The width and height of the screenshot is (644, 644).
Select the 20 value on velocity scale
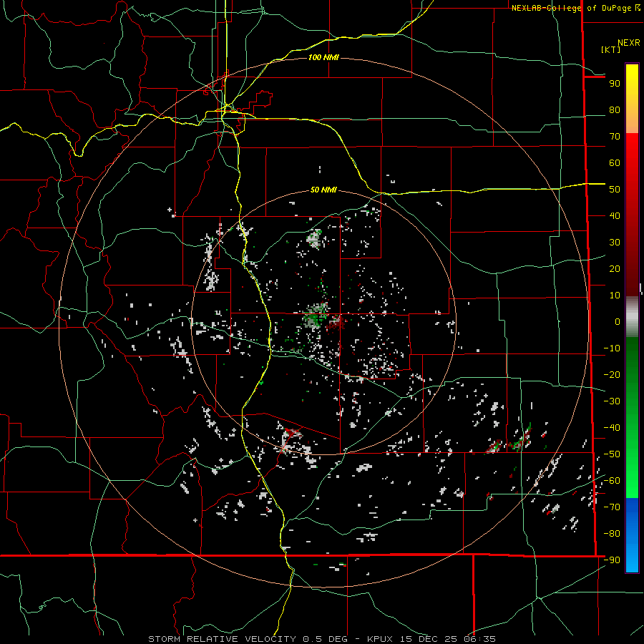pyautogui.click(x=615, y=269)
